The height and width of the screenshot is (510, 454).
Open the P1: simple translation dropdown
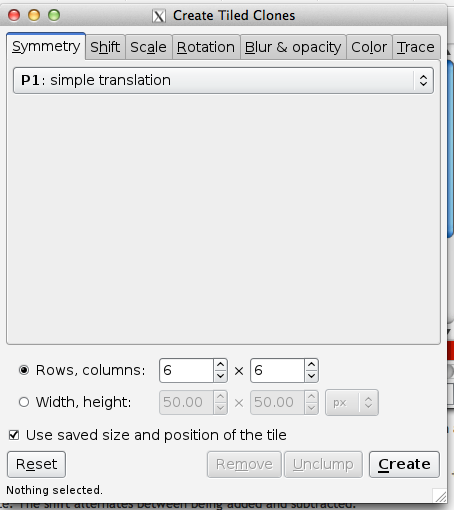click(x=223, y=80)
